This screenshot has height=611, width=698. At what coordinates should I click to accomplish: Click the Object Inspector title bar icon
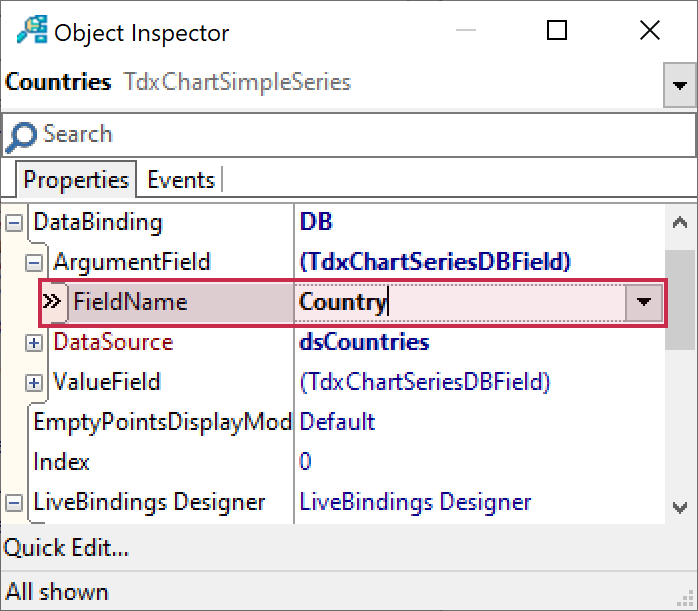[31, 32]
